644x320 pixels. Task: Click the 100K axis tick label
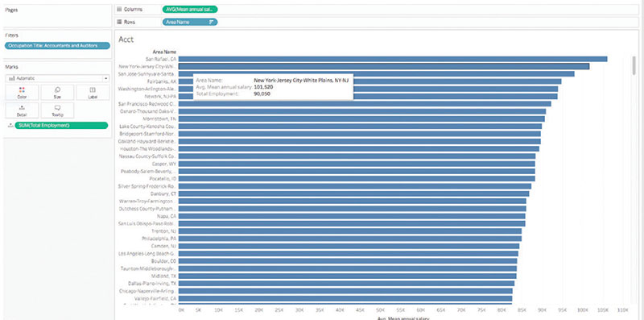[x=582, y=310]
